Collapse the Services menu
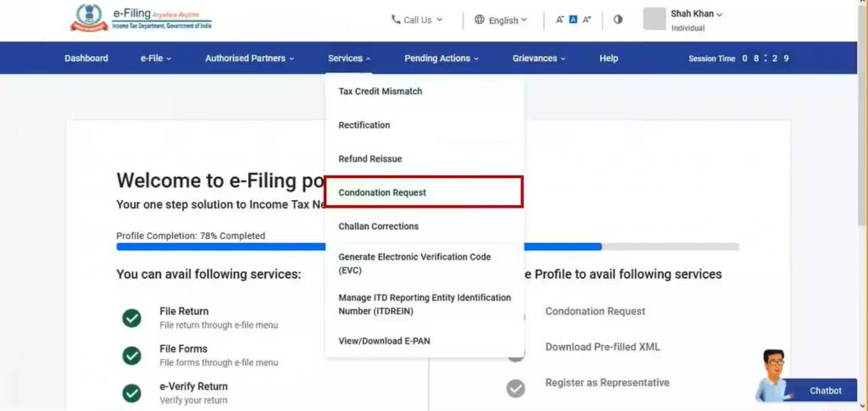Viewport: 868px width, 411px height. [348, 58]
